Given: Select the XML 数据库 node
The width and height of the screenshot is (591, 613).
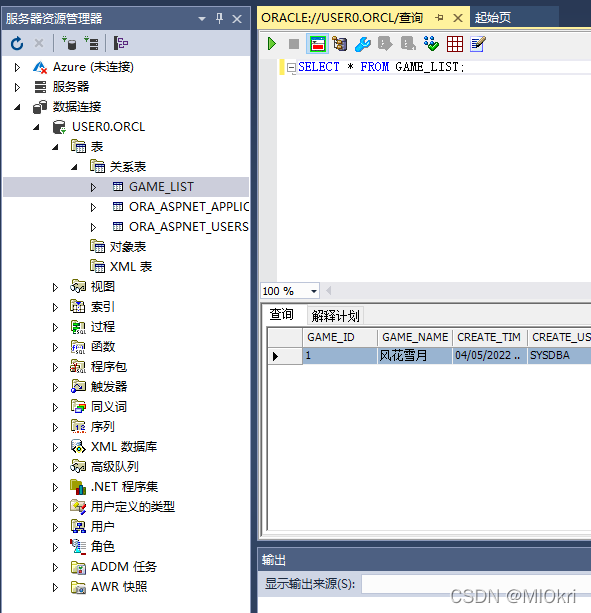Looking at the screenshot, I should tap(124, 446).
